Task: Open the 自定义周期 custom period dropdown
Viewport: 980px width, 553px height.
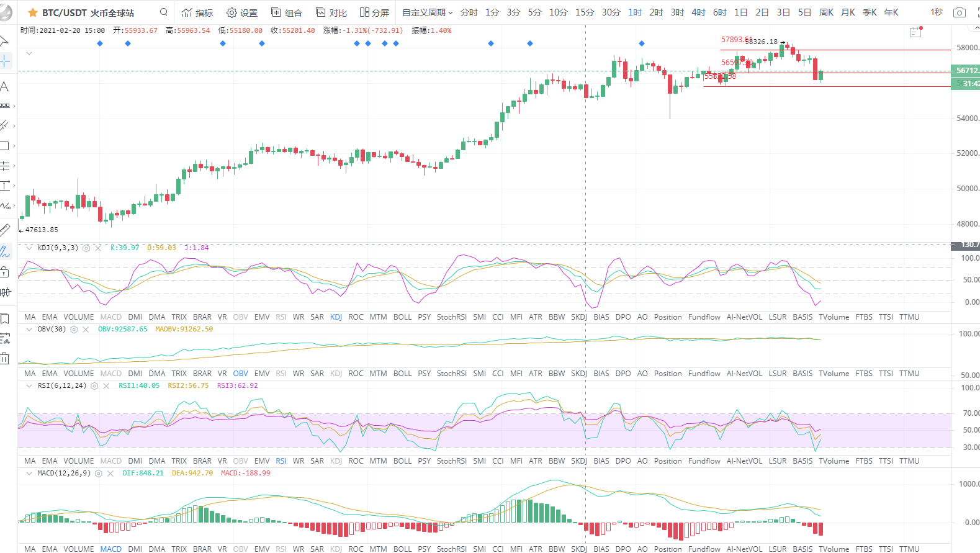Action: (x=427, y=12)
